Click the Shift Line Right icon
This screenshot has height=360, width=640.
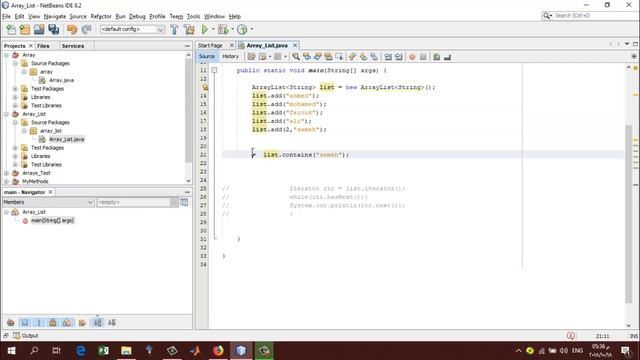pos(399,57)
